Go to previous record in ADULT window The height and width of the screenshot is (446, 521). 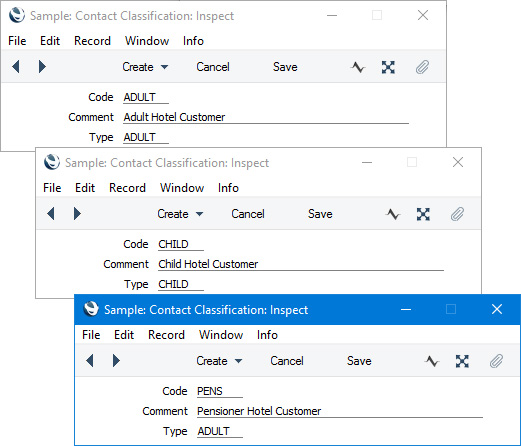[16, 67]
